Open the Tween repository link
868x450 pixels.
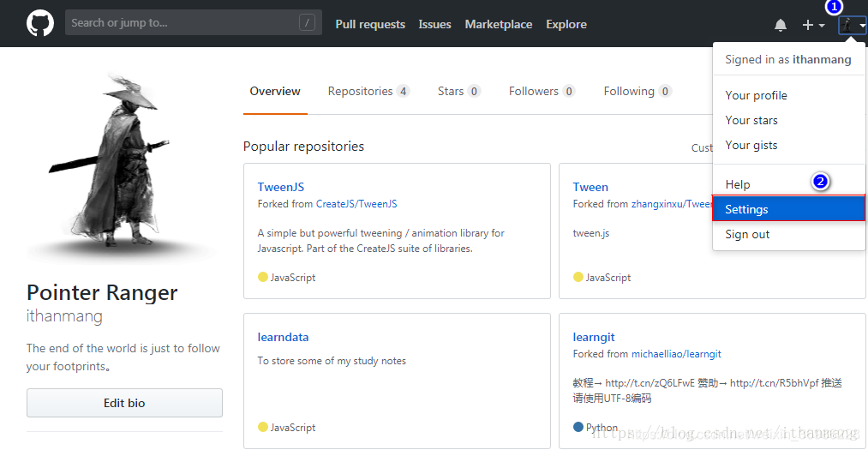[x=590, y=187]
